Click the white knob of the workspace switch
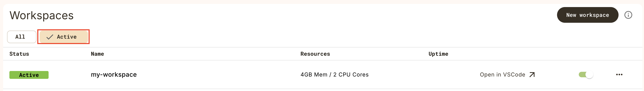Viewport: 644px width, 91px height. coord(589,75)
